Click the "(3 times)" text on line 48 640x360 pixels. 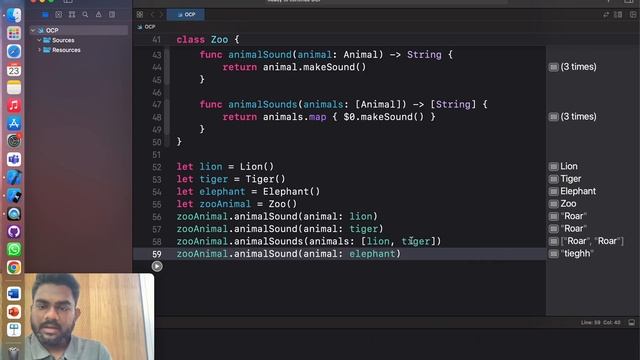pos(578,117)
